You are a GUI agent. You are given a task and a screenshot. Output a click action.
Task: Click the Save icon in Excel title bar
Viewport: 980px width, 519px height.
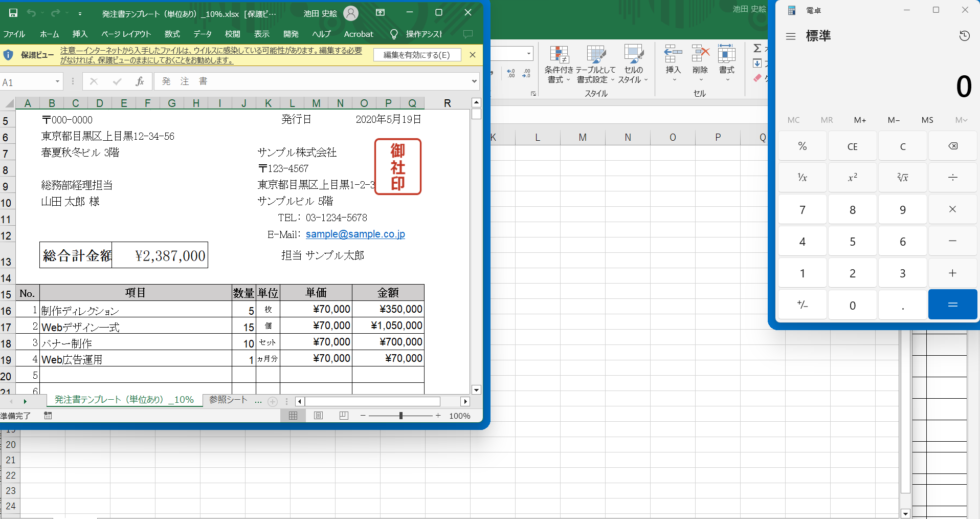pyautogui.click(x=13, y=13)
